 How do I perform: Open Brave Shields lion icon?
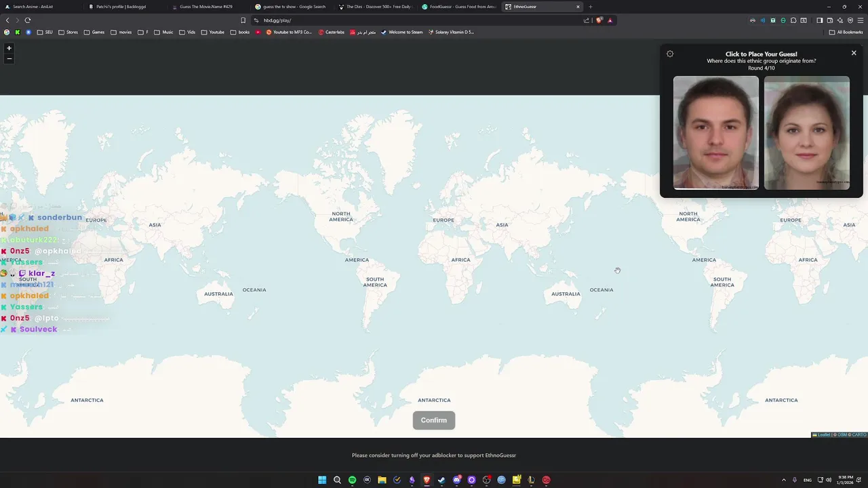point(599,20)
